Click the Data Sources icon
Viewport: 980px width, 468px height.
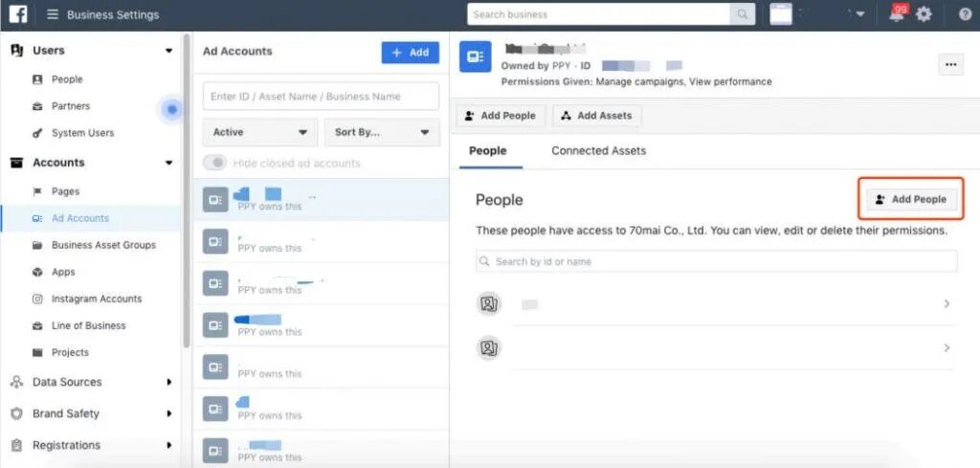[x=17, y=382]
